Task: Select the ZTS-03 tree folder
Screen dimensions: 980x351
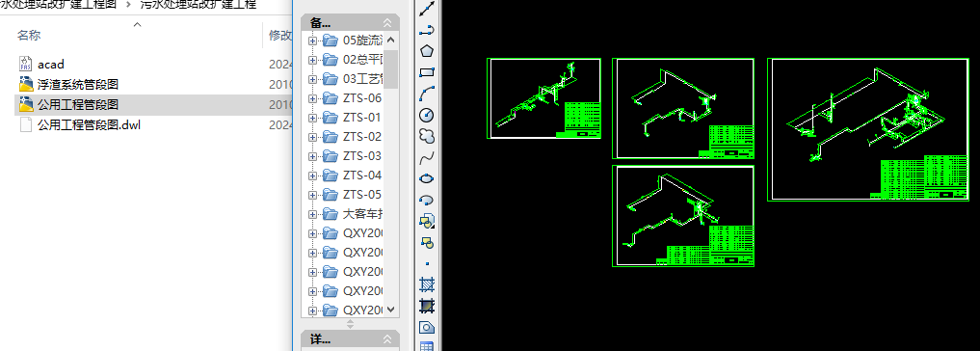Action: coord(352,156)
